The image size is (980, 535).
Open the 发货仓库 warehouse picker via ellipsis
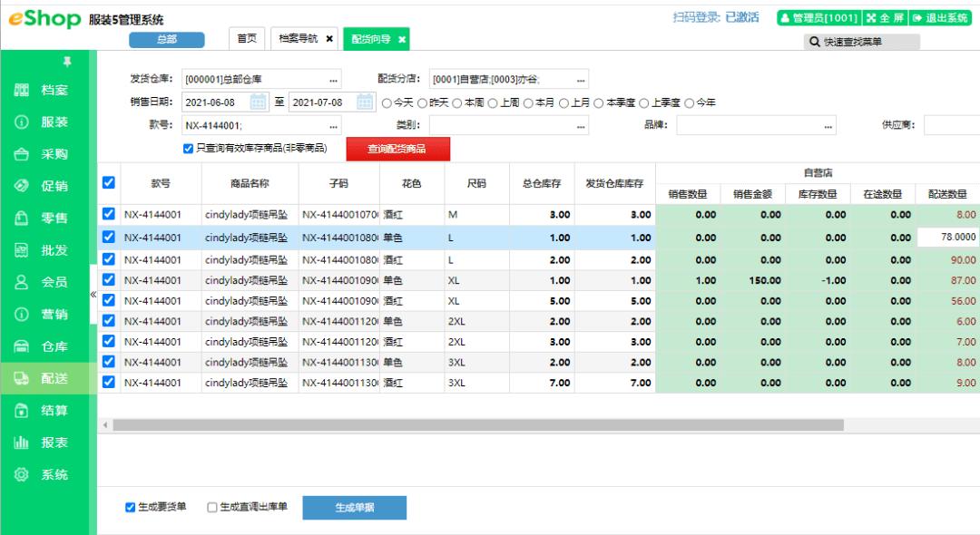pyautogui.click(x=331, y=79)
